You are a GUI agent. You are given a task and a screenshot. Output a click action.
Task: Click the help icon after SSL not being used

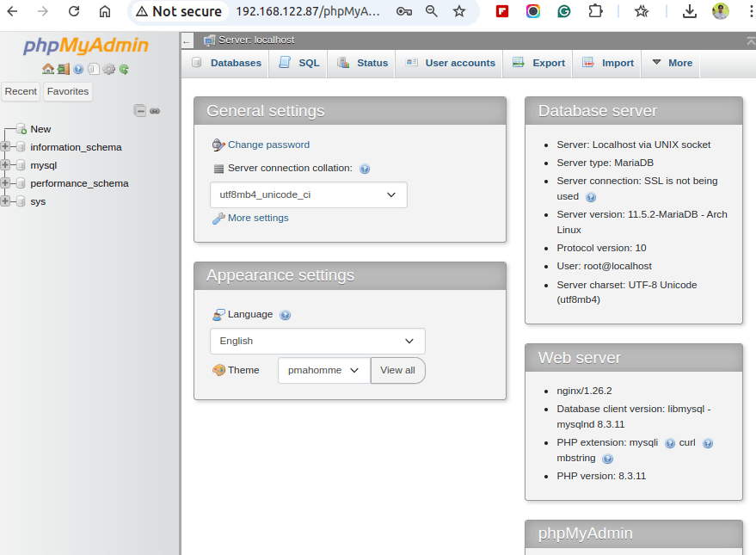pyautogui.click(x=591, y=197)
